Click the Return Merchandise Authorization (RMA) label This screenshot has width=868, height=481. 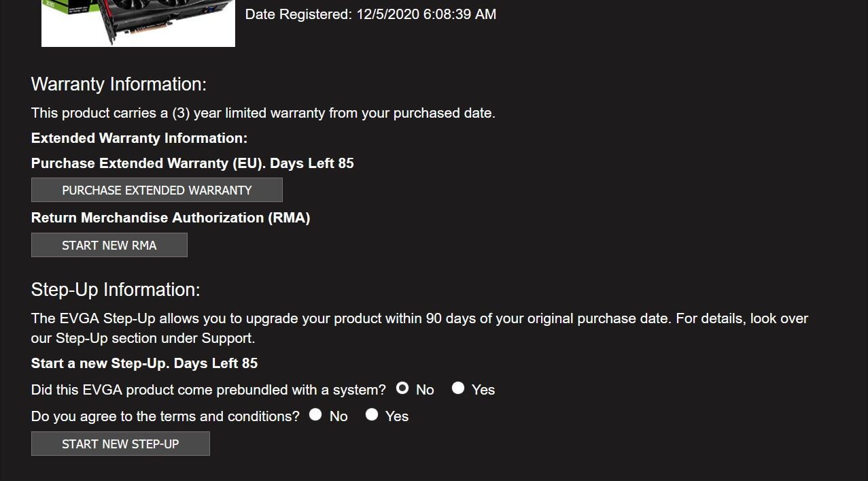pyautogui.click(x=171, y=218)
